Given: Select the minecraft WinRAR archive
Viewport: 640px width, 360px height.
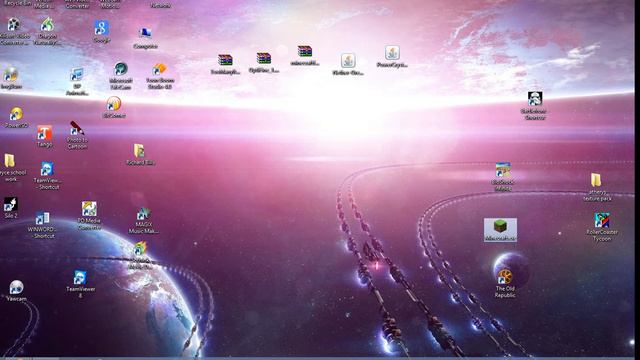Looking at the screenshot, I should 304,52.
